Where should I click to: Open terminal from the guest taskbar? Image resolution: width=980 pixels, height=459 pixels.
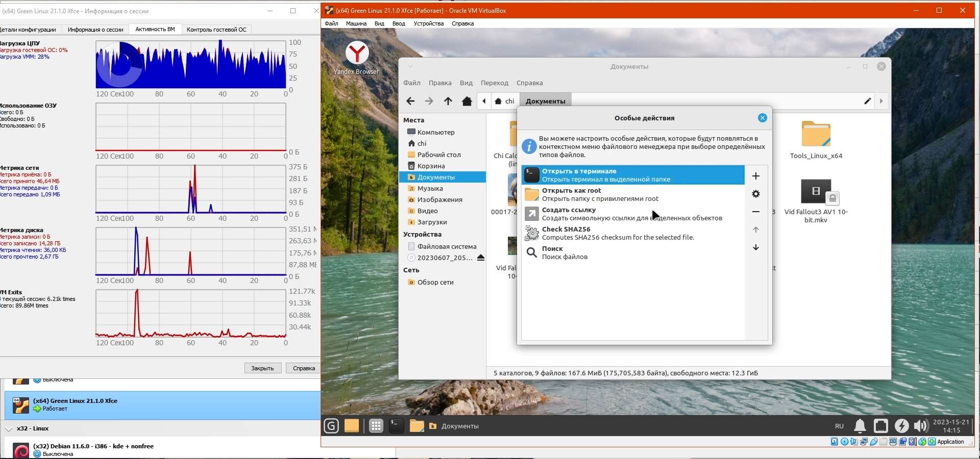(396, 426)
